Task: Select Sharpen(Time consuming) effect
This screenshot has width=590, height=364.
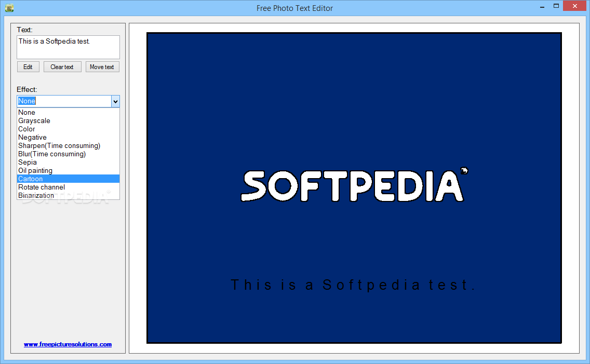Action: 68,145
